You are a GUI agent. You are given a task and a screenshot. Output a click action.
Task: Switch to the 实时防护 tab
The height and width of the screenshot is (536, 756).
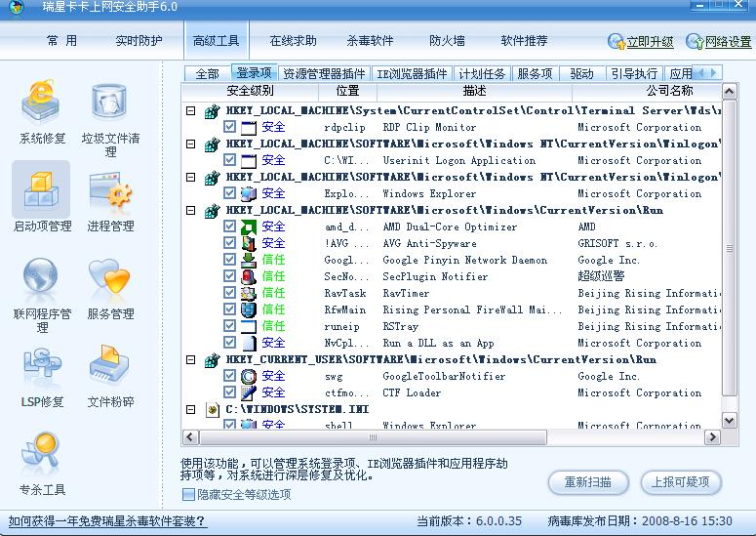point(139,41)
